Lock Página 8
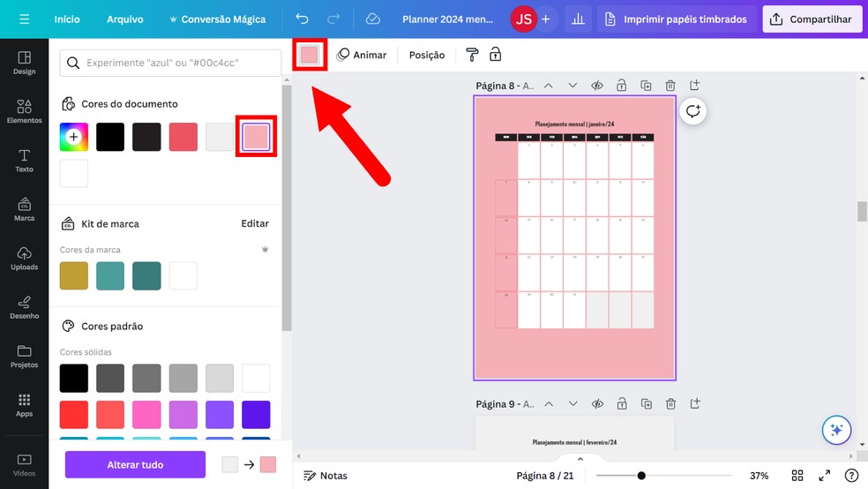This screenshot has width=868, height=489. click(x=622, y=86)
